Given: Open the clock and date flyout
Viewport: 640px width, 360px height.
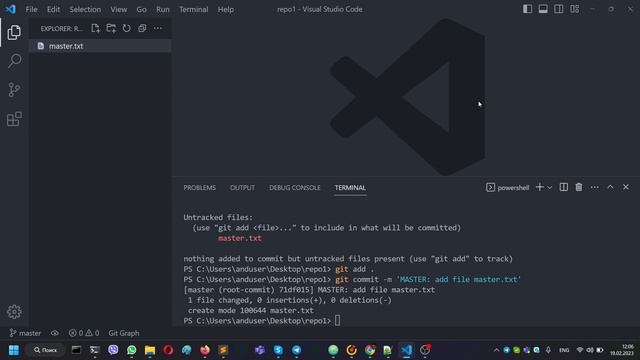Looking at the screenshot, I should (x=622, y=350).
